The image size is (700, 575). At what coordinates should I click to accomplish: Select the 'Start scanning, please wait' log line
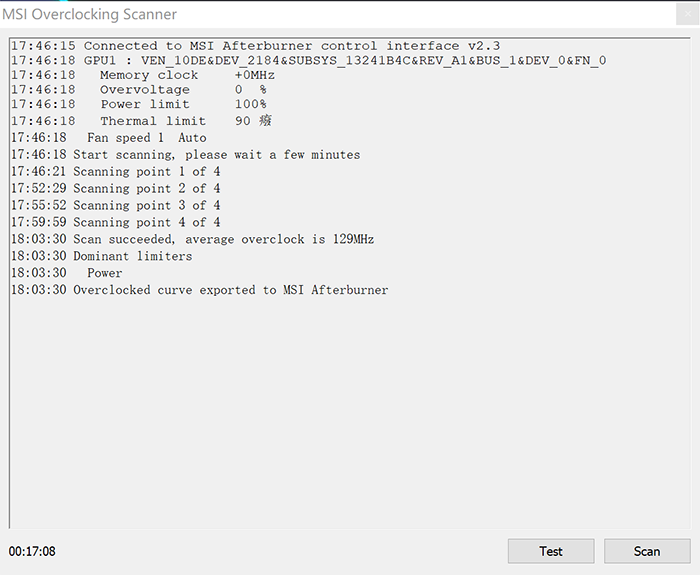[185, 154]
